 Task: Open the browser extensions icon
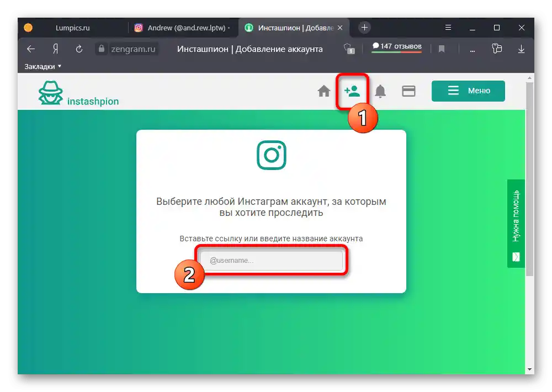(497, 49)
